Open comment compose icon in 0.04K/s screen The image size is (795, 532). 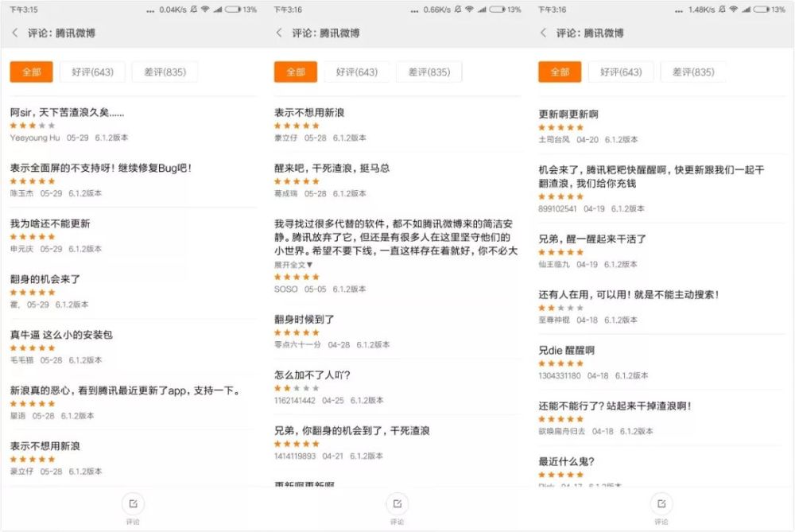click(133, 503)
